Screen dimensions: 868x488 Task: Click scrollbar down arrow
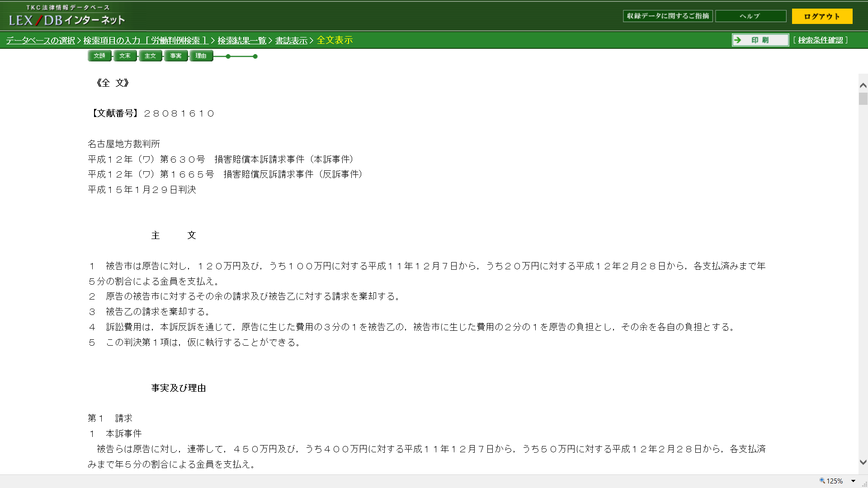863,462
